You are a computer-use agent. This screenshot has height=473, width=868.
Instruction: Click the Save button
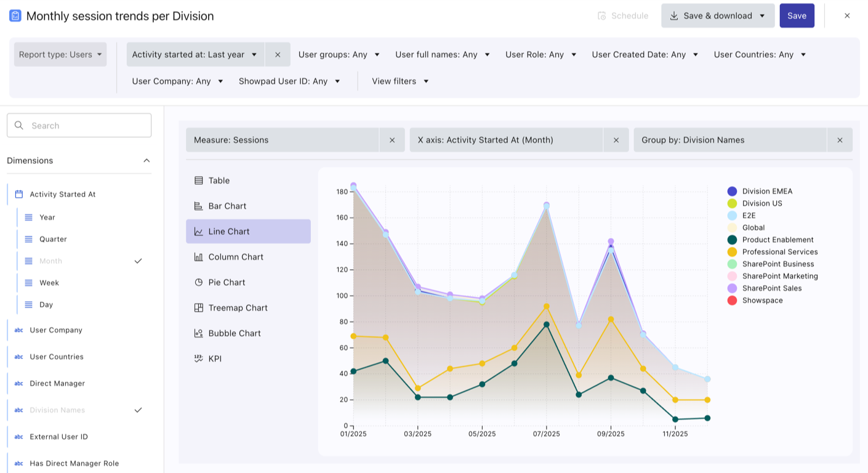click(x=797, y=16)
